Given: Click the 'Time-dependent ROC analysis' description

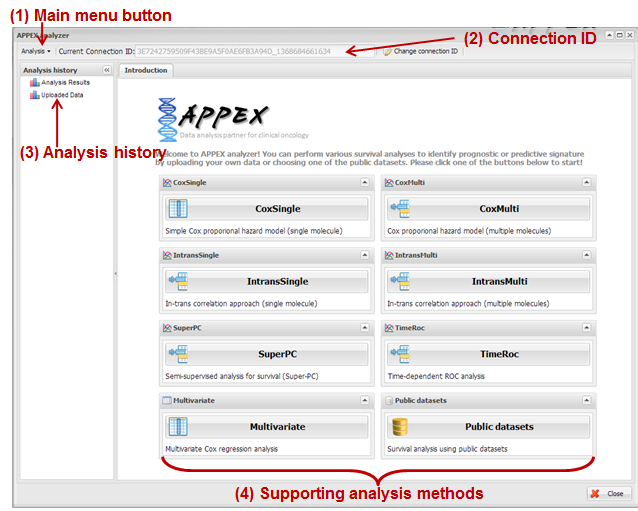Looking at the screenshot, I should click(x=436, y=376).
